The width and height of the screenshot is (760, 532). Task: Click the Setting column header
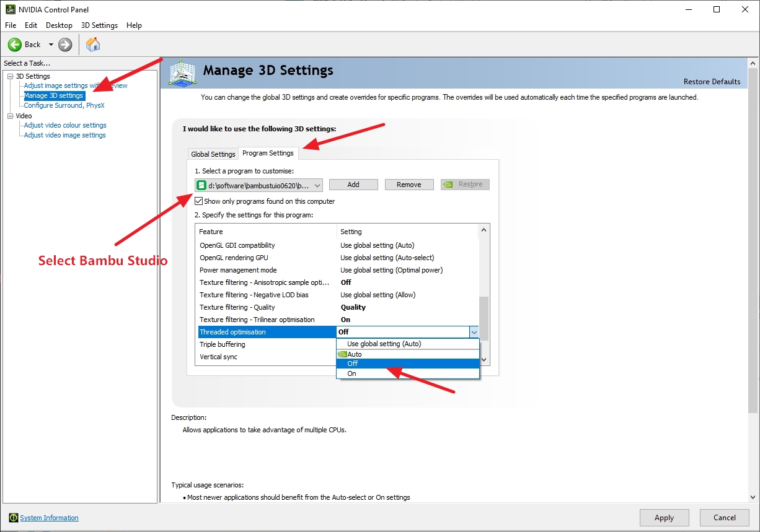pyautogui.click(x=407, y=232)
